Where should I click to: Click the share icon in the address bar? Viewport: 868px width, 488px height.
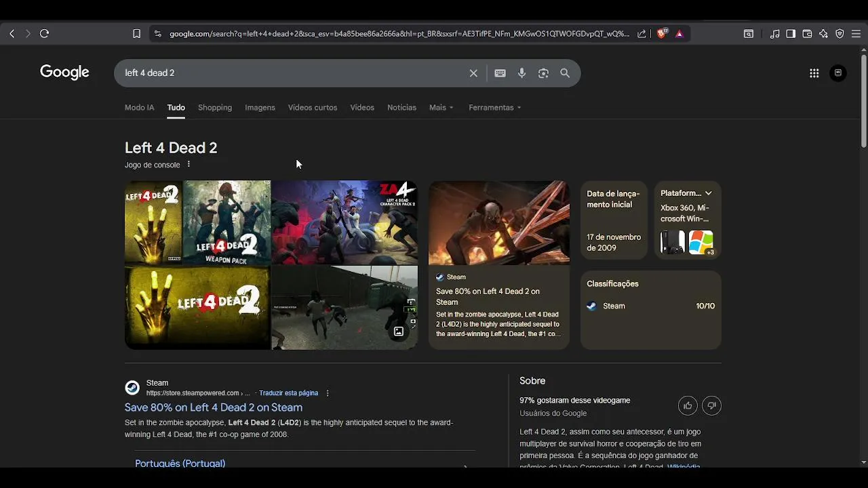point(642,33)
